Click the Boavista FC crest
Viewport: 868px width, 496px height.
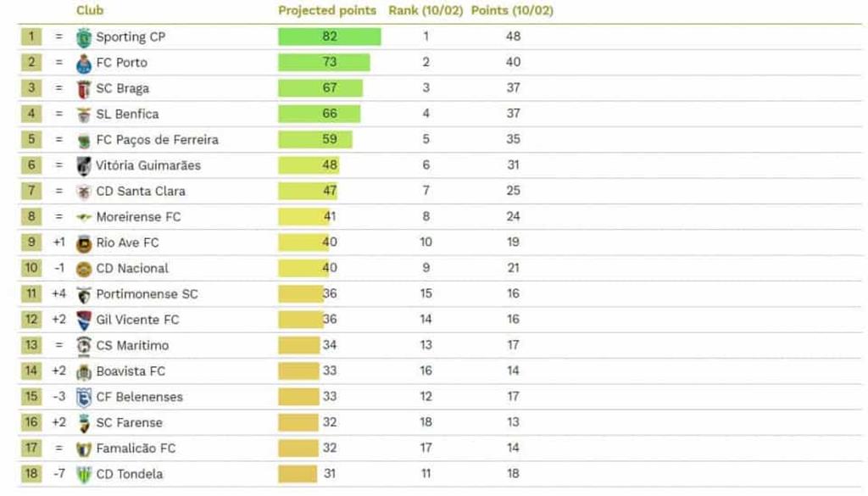[83, 372]
